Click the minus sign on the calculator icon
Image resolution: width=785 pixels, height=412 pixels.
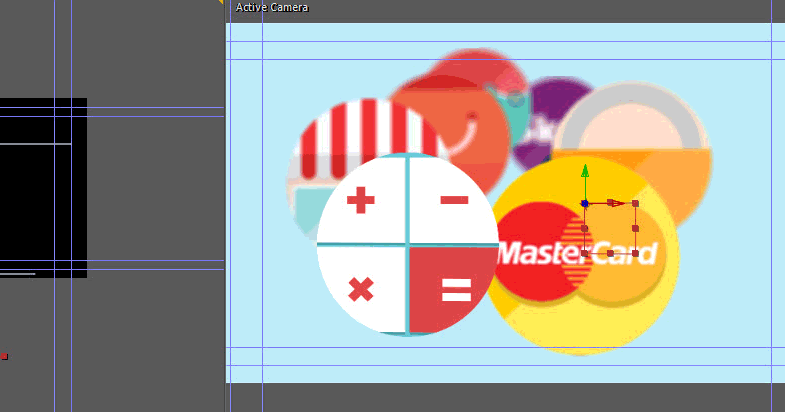[454, 200]
